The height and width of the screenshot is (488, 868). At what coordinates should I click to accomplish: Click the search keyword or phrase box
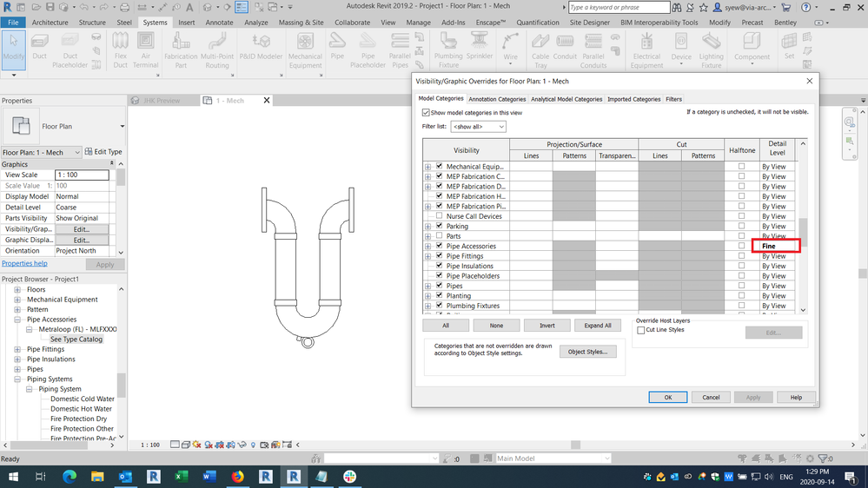pyautogui.click(x=619, y=7)
